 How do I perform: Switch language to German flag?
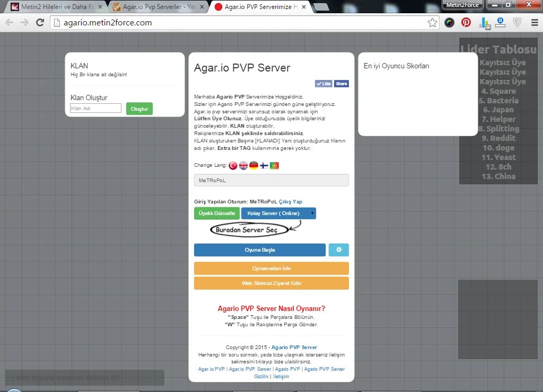click(254, 166)
